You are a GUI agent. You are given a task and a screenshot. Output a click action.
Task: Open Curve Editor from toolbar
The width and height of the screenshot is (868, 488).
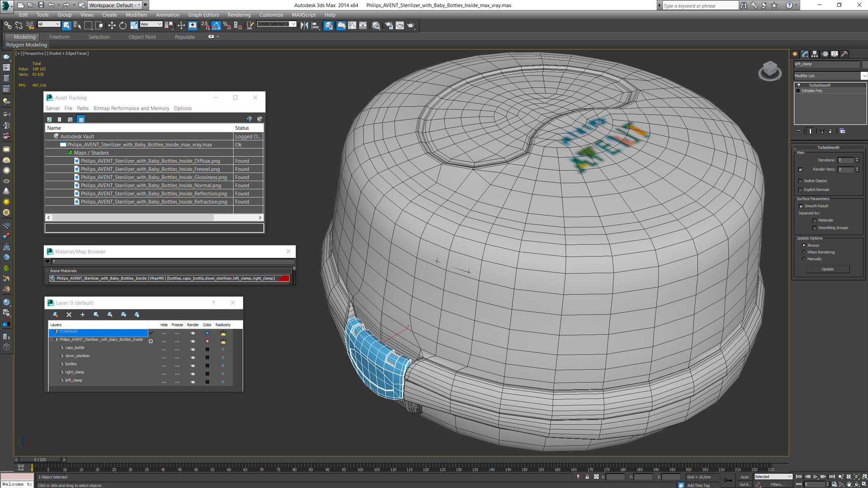(x=352, y=25)
